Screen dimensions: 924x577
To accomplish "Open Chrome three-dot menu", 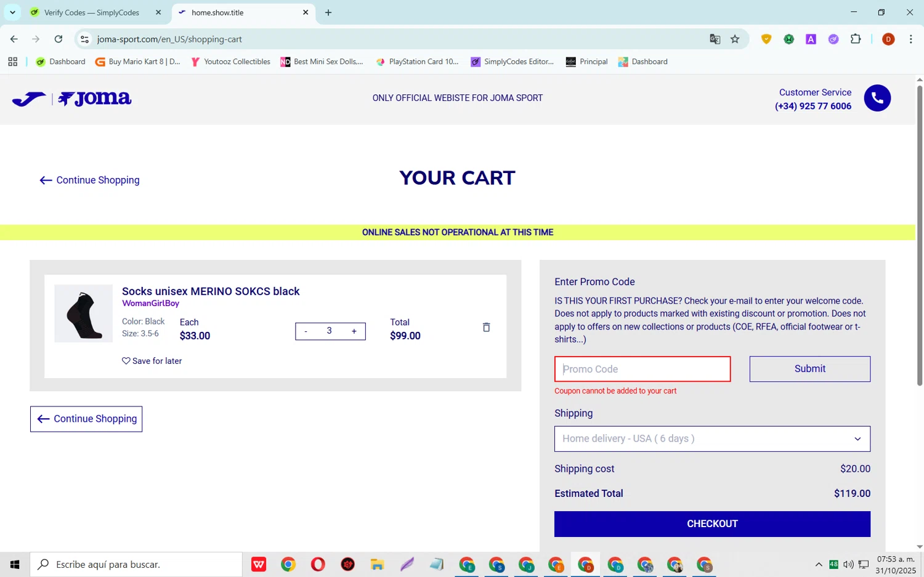I will pyautogui.click(x=910, y=39).
